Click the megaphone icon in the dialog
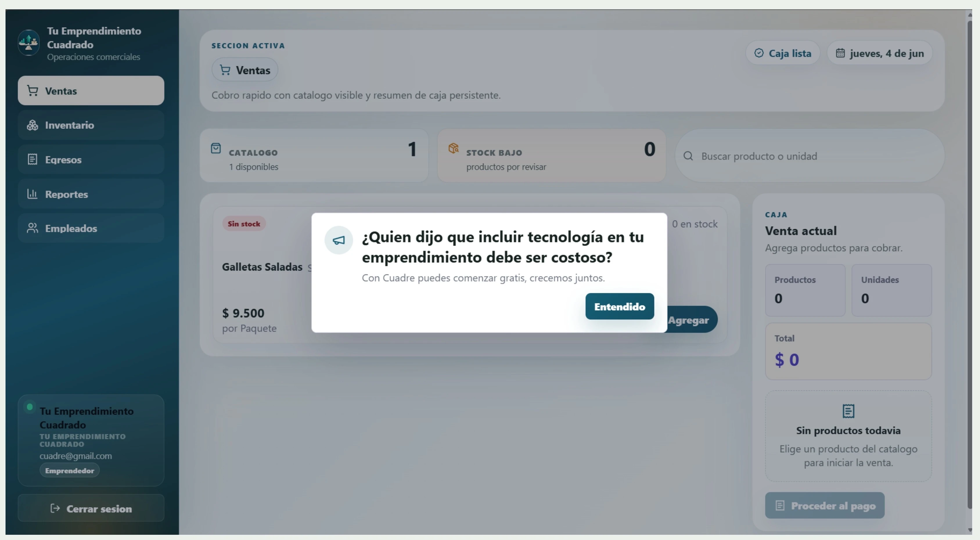The image size is (980, 540). click(339, 240)
